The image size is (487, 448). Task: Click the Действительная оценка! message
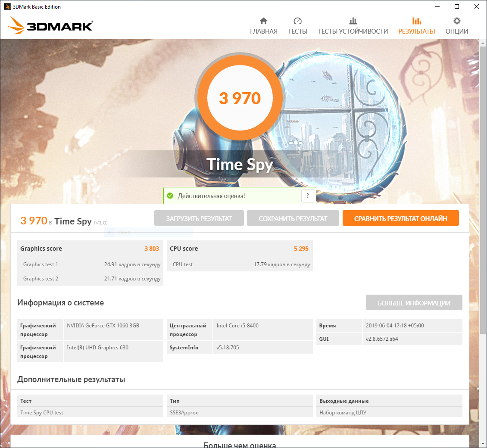(211, 196)
